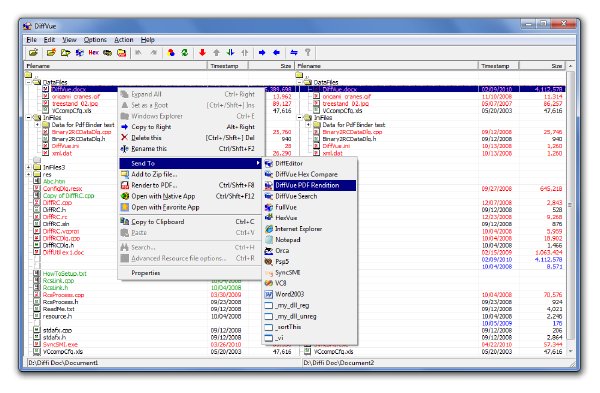Select DiffVue Hex Compare in submenu
Viewport: 600px width, 393px height.
310,174
